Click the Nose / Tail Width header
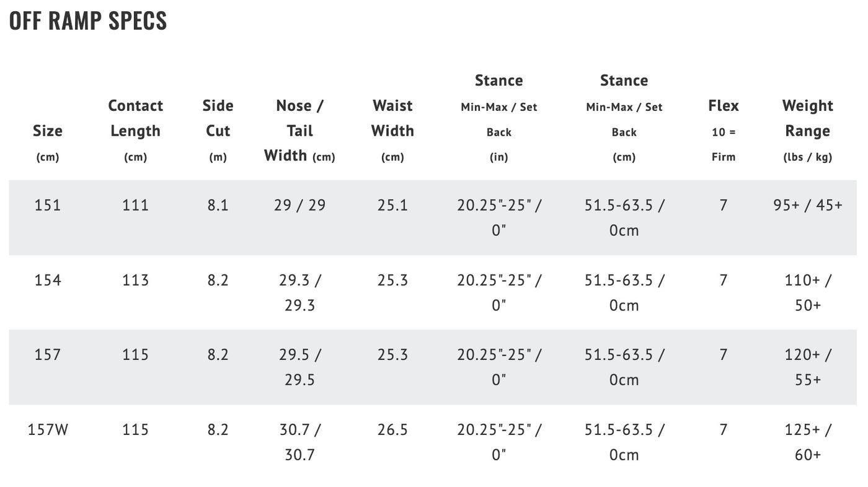868x487 pixels. [x=299, y=131]
